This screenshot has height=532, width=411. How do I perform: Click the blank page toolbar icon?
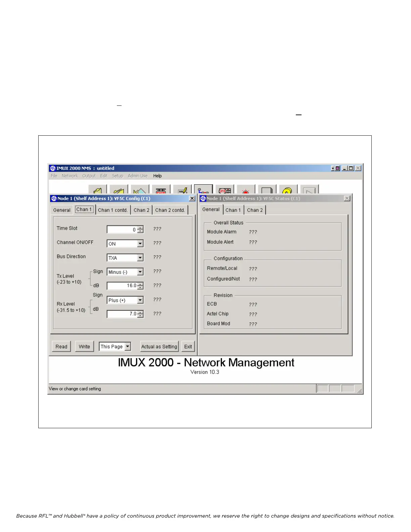(x=267, y=189)
